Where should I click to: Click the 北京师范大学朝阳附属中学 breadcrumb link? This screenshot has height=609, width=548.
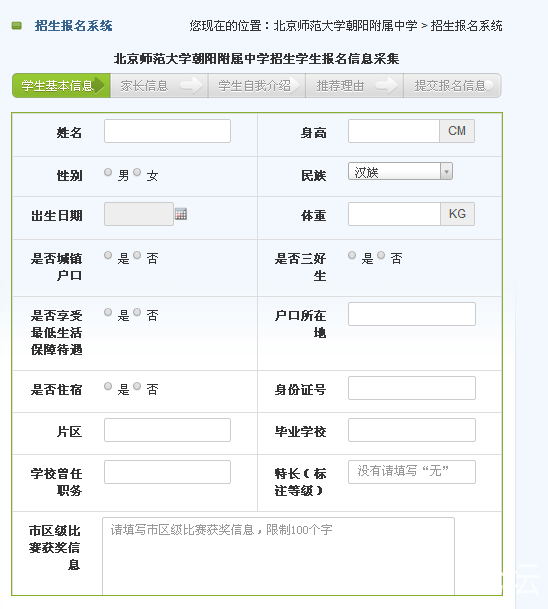point(345,26)
